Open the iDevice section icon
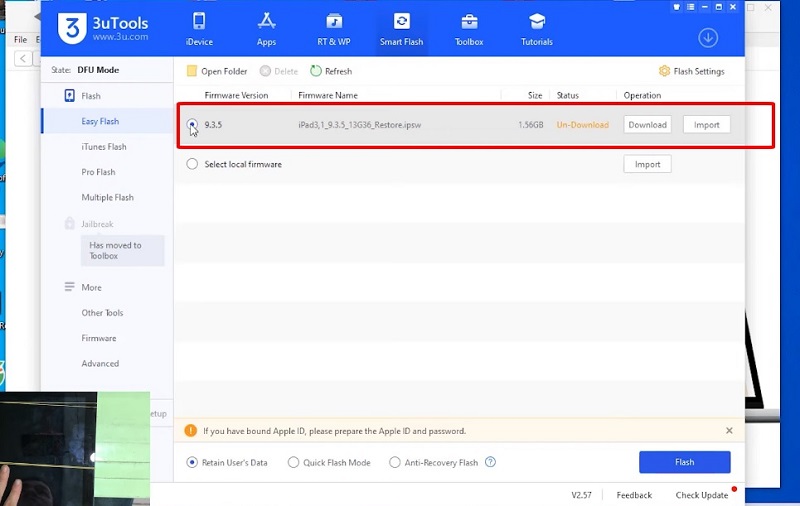The image size is (800, 506). click(199, 22)
